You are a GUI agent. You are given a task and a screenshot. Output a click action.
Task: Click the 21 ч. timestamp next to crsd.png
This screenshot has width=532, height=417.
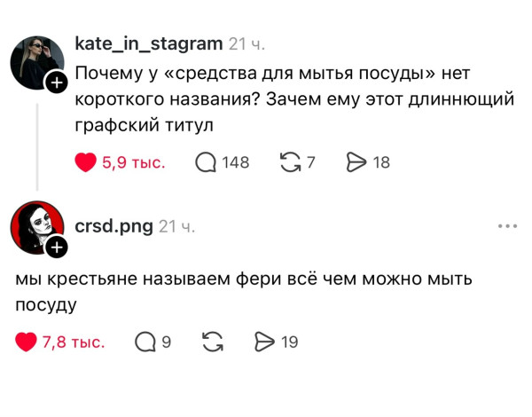[176, 226]
